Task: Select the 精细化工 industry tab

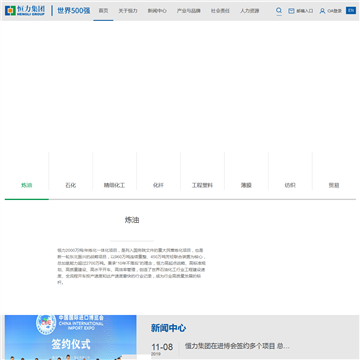Action: tap(114, 185)
